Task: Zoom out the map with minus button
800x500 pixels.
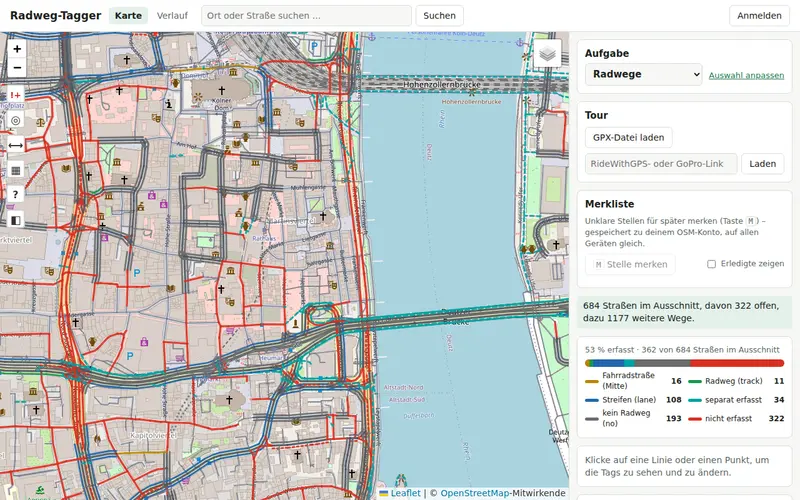Action: click(x=17, y=68)
